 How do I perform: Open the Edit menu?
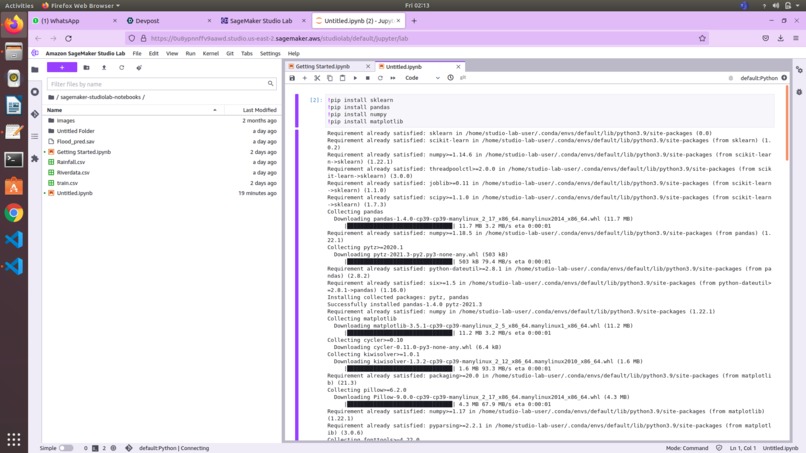pos(153,53)
